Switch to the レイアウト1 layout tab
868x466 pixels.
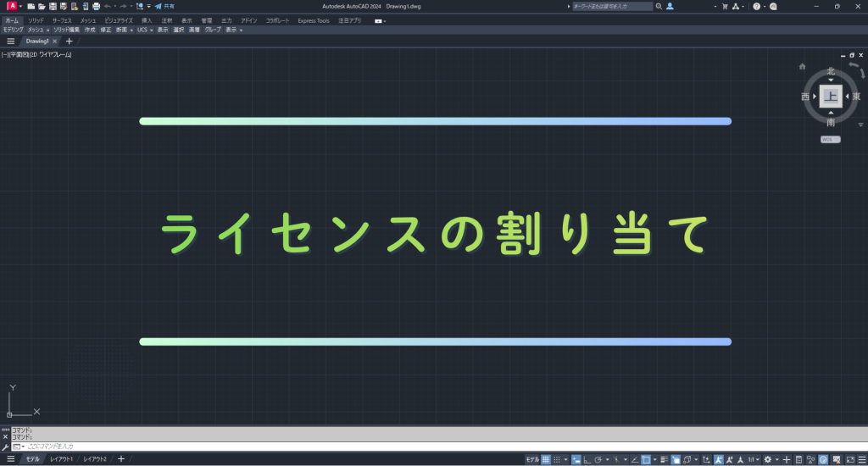[x=60, y=459]
